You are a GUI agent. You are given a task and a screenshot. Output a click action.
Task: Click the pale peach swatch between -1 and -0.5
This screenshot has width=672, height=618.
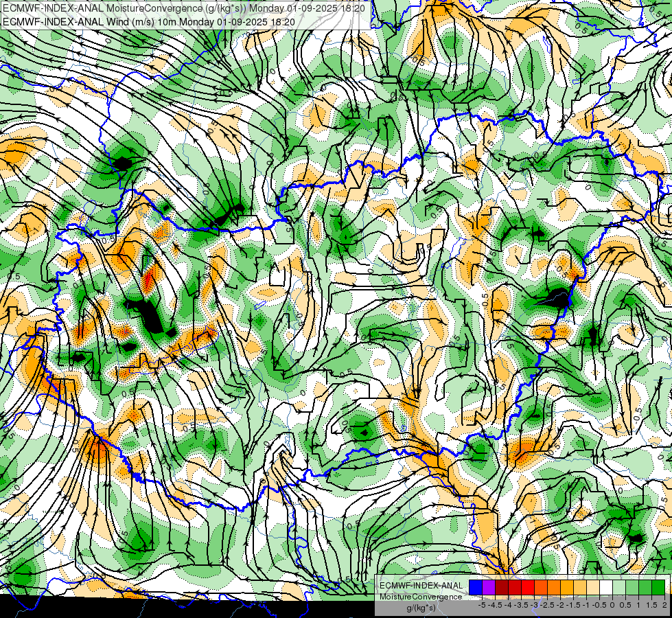593,588
